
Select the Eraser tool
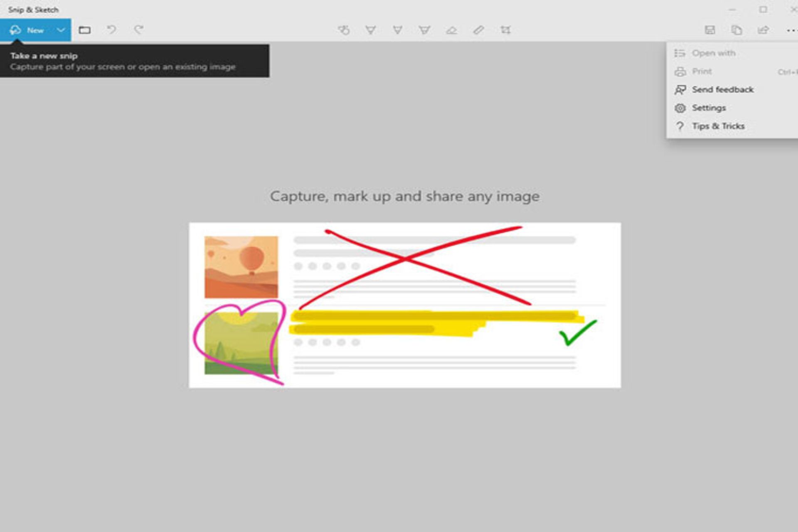point(451,30)
